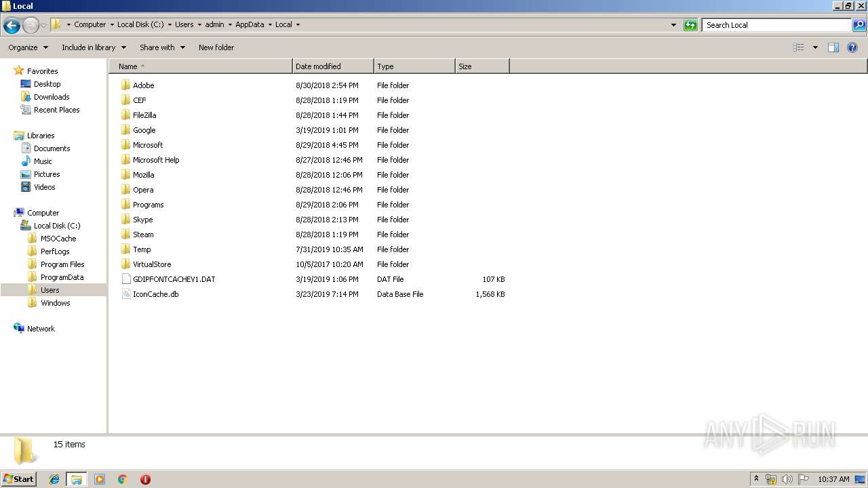Open Windows Media Player from taskbar
Viewport: 868px width, 488px height.
coord(100,479)
